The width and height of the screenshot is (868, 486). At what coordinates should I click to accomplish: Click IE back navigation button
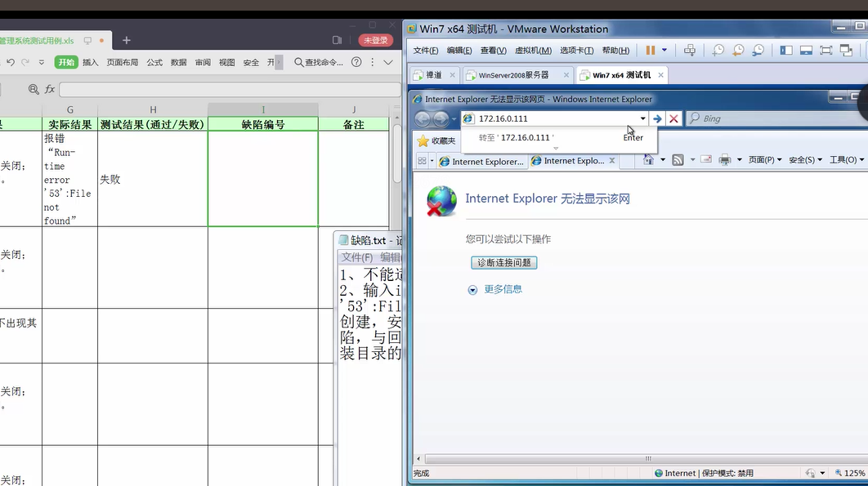(x=423, y=118)
